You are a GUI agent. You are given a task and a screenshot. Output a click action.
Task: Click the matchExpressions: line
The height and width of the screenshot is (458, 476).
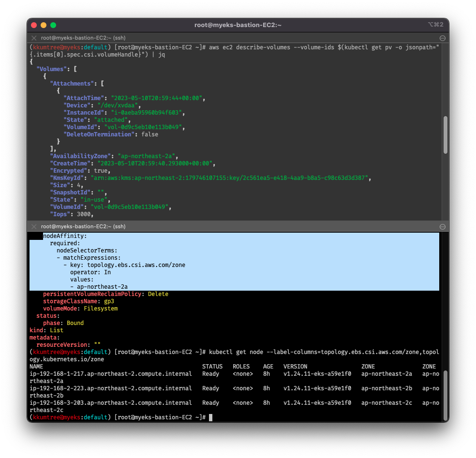pos(89,258)
